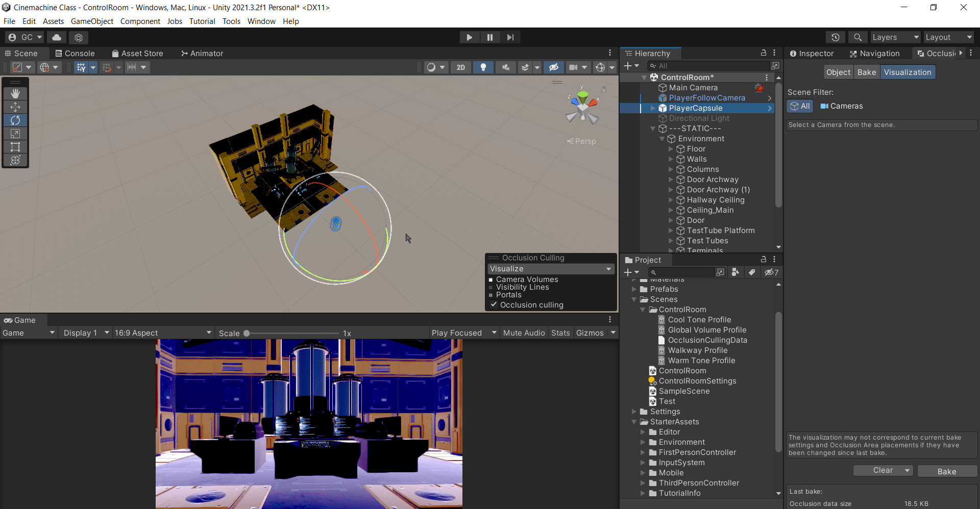Viewport: 980px width, 509px height.
Task: Click the global search magnifier icon
Action: point(857,37)
